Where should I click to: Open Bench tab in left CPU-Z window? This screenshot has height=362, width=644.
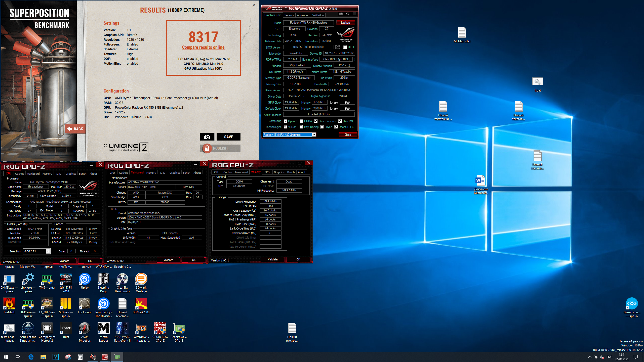click(83, 174)
